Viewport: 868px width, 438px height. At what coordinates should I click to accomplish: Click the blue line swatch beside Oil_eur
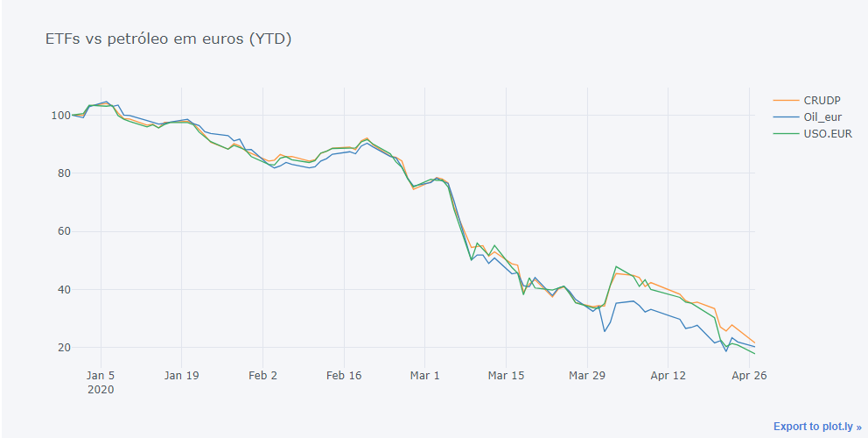(x=787, y=117)
